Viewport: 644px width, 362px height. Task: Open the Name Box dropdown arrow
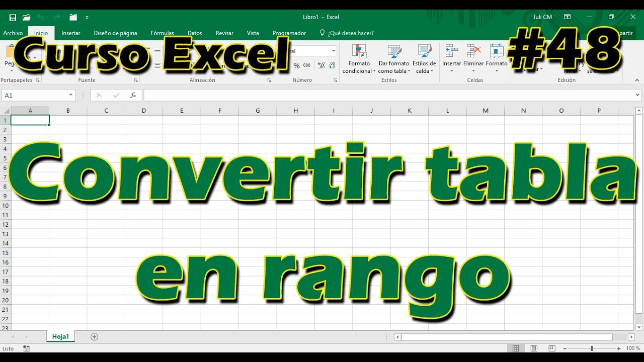click(71, 95)
